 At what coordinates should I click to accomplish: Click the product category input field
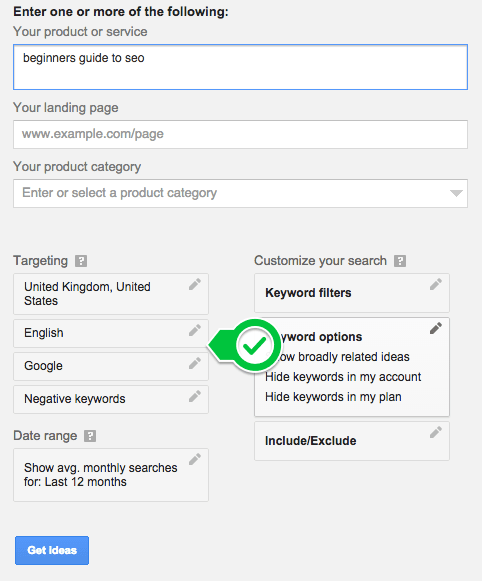tap(240, 193)
